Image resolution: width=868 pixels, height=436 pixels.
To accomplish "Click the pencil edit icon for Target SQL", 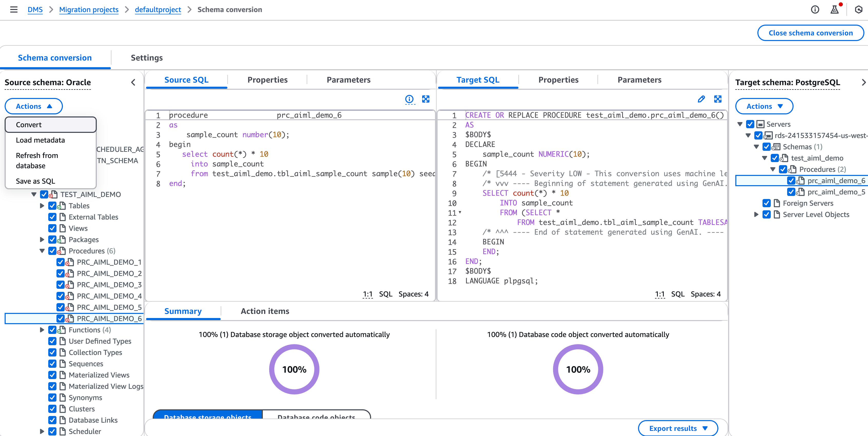I will pyautogui.click(x=701, y=99).
